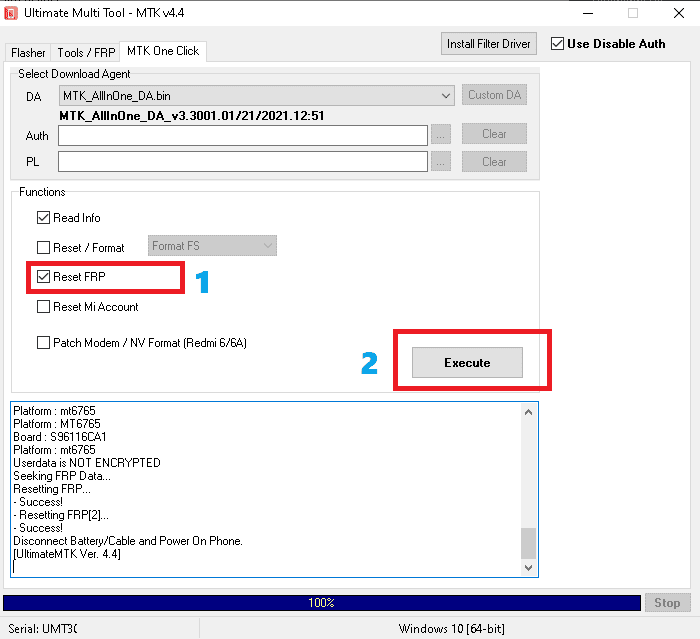Click the DA version text MTK_AllInOne_DA_v3.3001
The height and width of the screenshot is (639, 700).
(192, 116)
